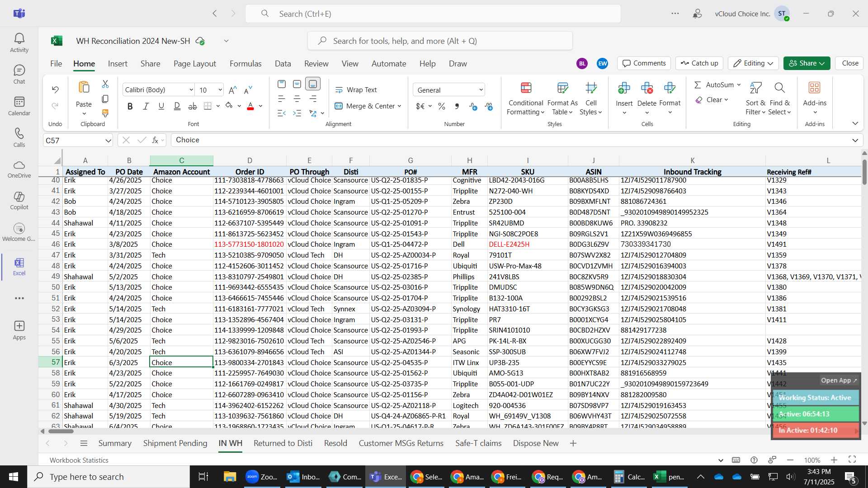868x488 pixels.
Task: Click the Undo icon
Action: click(x=55, y=89)
